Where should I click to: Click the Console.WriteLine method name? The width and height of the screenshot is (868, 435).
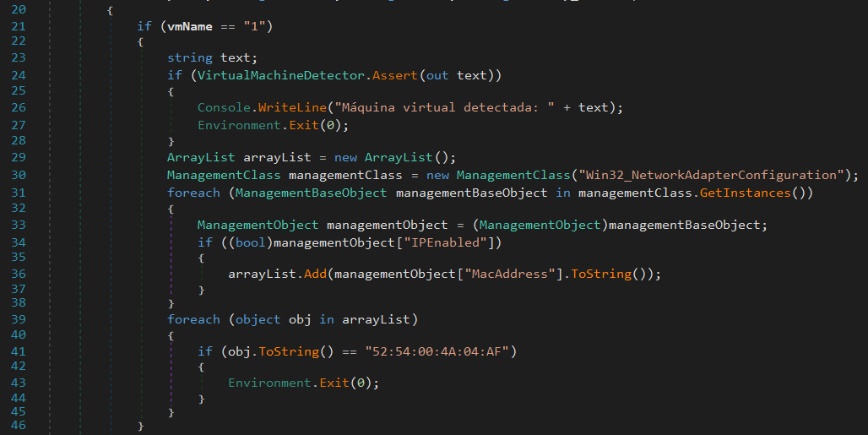pyautogui.click(x=292, y=107)
